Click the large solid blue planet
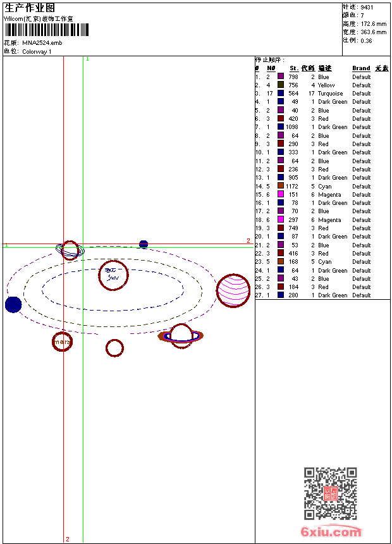392x544 pixels. tap(13, 305)
